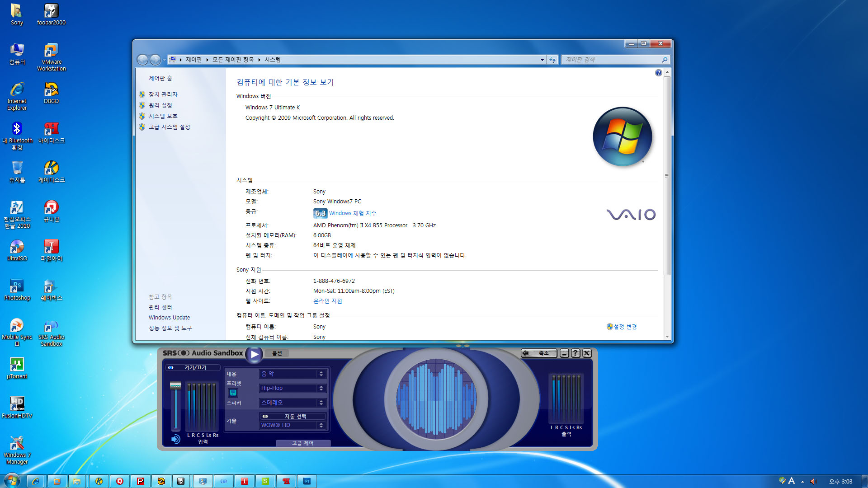Viewport: 868px width, 488px height.
Task: Go to 제어판 in the address breadcrumb
Action: [x=194, y=60]
